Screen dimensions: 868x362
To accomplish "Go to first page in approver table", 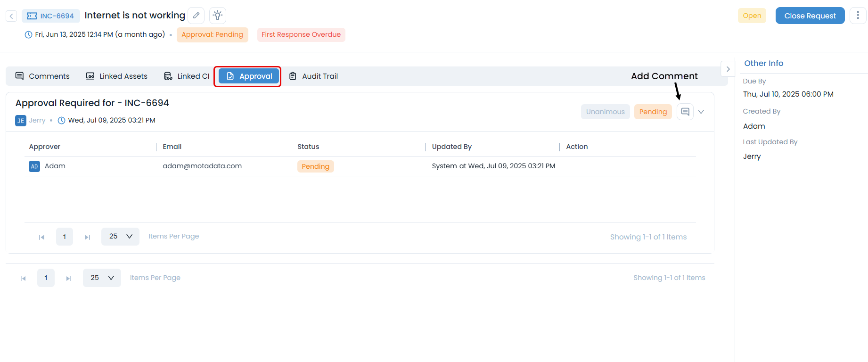I will tap(41, 237).
